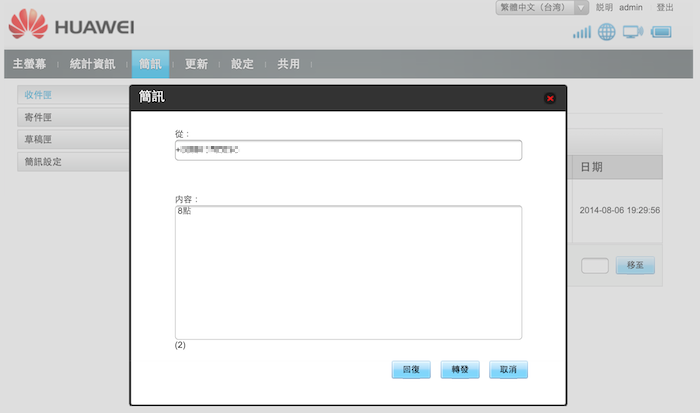Open the 主螢幕 tab
This screenshot has height=413, width=700.
(29, 64)
